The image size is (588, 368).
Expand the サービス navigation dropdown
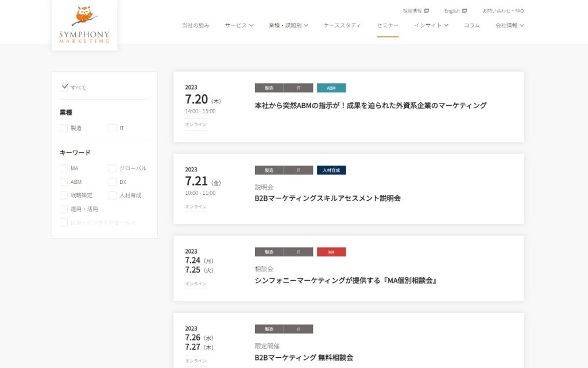point(239,25)
